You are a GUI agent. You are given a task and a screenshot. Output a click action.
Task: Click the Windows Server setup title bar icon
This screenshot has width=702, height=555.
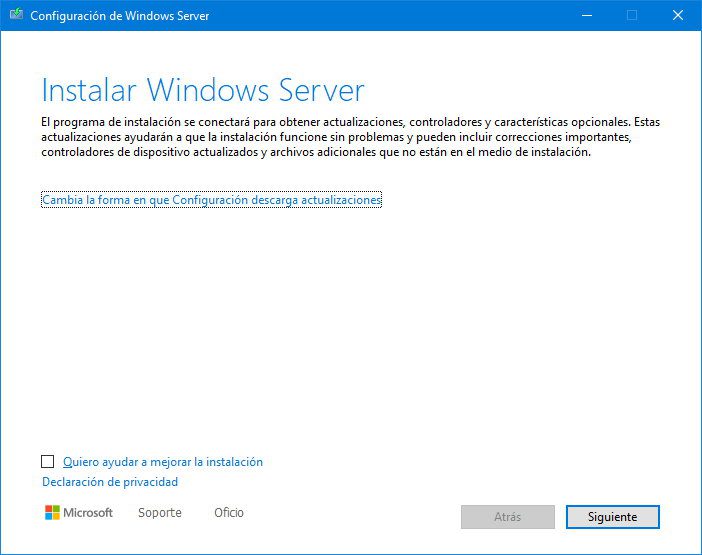17,15
